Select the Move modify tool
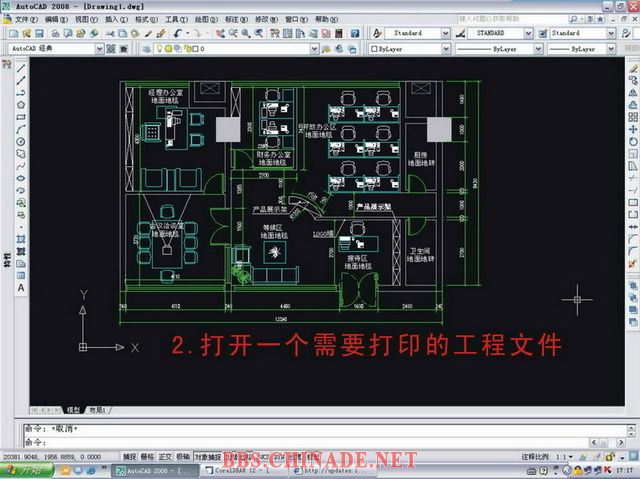This screenshot has width=640, height=479. (633, 129)
